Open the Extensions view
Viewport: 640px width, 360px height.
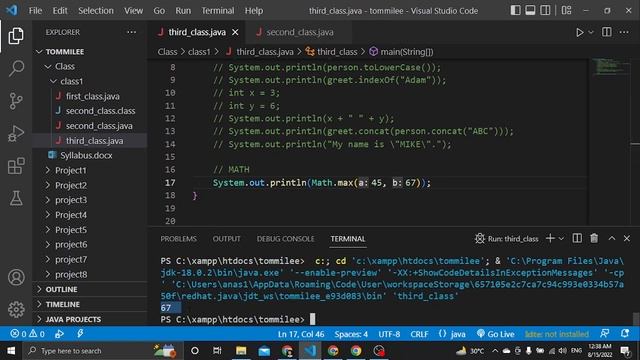tap(16, 166)
